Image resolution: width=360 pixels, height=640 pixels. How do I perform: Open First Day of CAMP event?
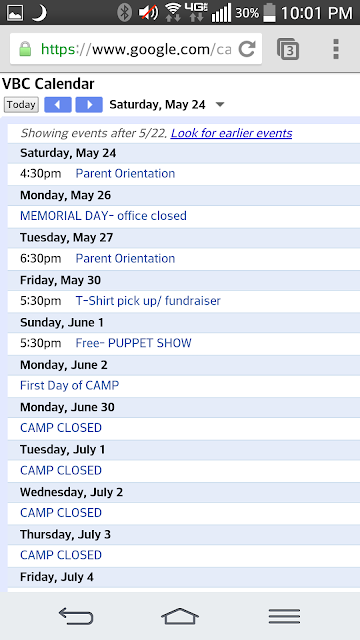(69, 385)
